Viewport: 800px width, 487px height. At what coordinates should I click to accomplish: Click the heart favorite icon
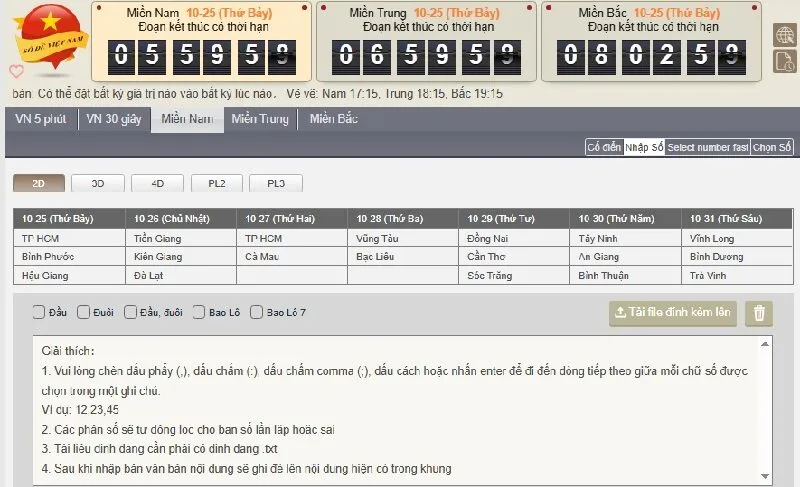(16, 71)
